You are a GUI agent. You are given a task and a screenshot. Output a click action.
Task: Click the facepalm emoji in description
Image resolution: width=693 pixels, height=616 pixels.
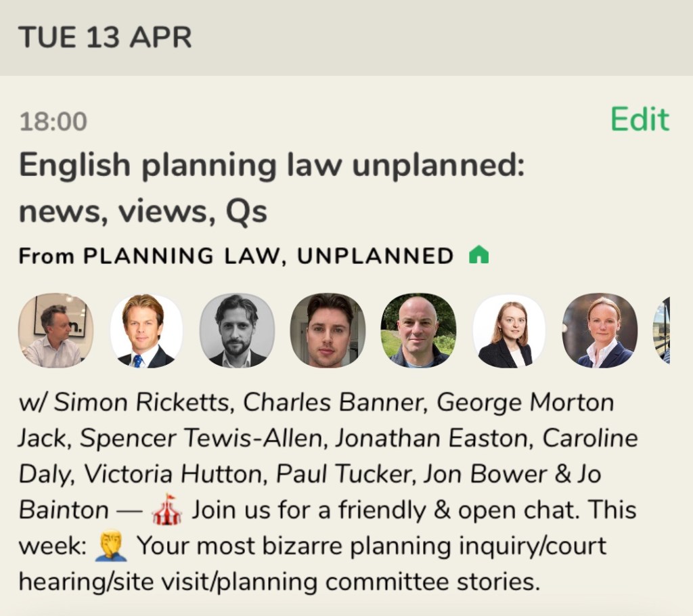pyautogui.click(x=111, y=546)
